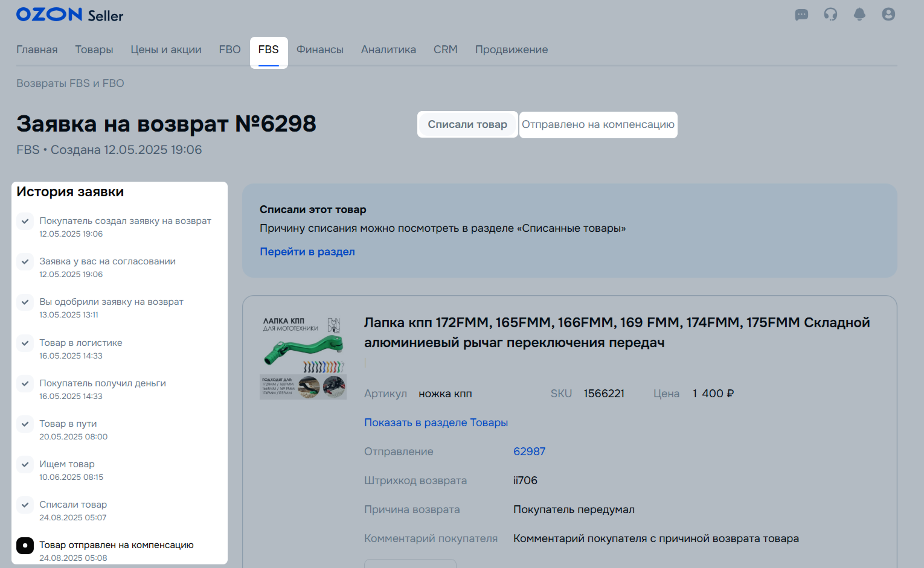Open the Товары menu tab
The width and height of the screenshot is (924, 568).
click(94, 49)
